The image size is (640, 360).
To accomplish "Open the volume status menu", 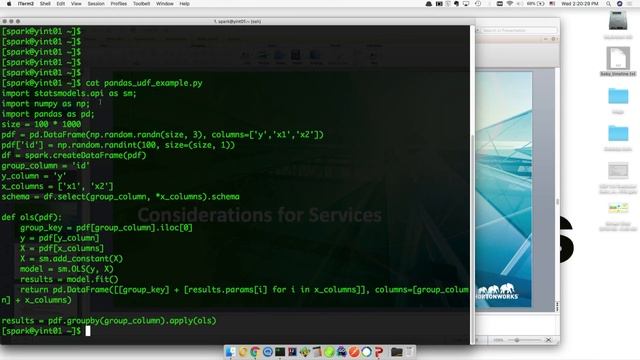I will pos(520,4).
